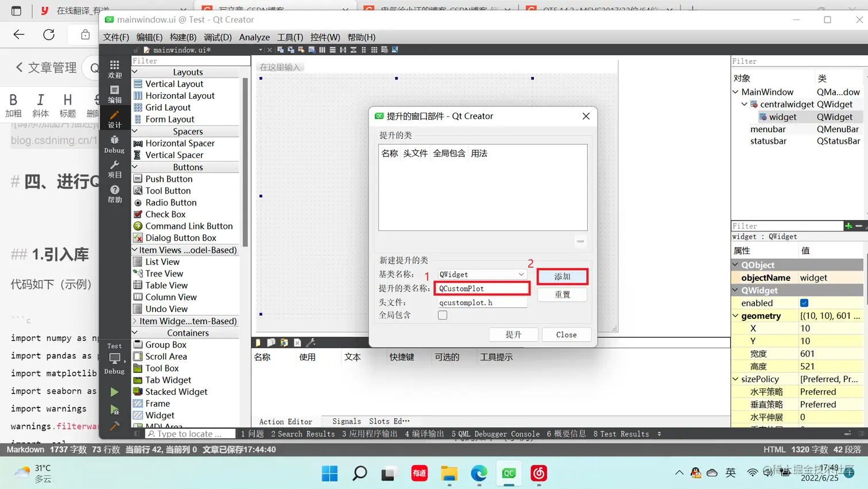The width and height of the screenshot is (868, 489).
Task: Click the widget box Filter field
Action: pyautogui.click(x=190, y=61)
